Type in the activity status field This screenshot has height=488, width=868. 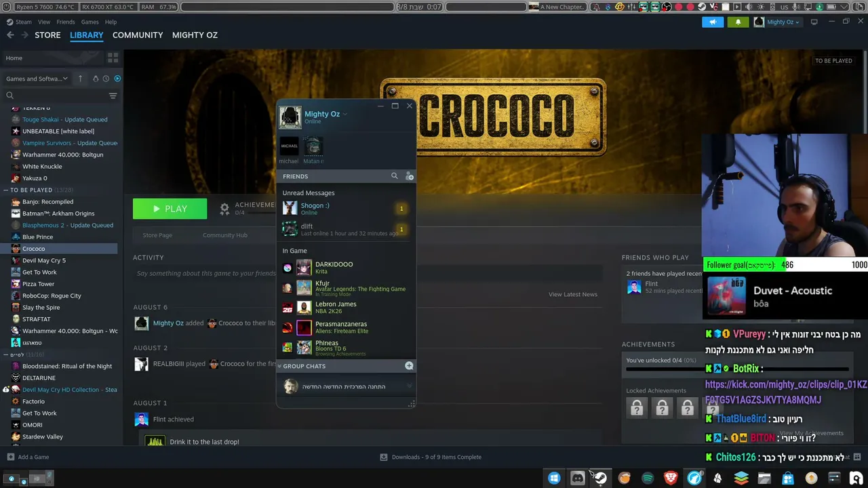click(x=367, y=274)
